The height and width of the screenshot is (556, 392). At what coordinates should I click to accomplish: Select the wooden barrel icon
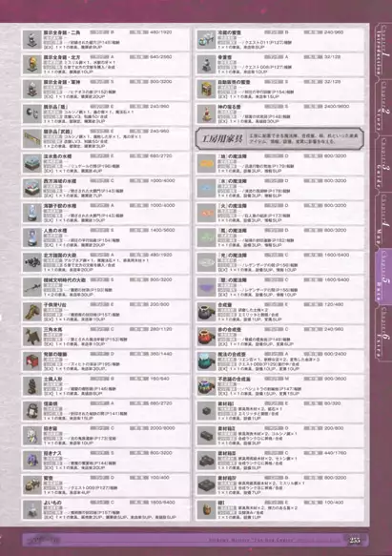206,510
